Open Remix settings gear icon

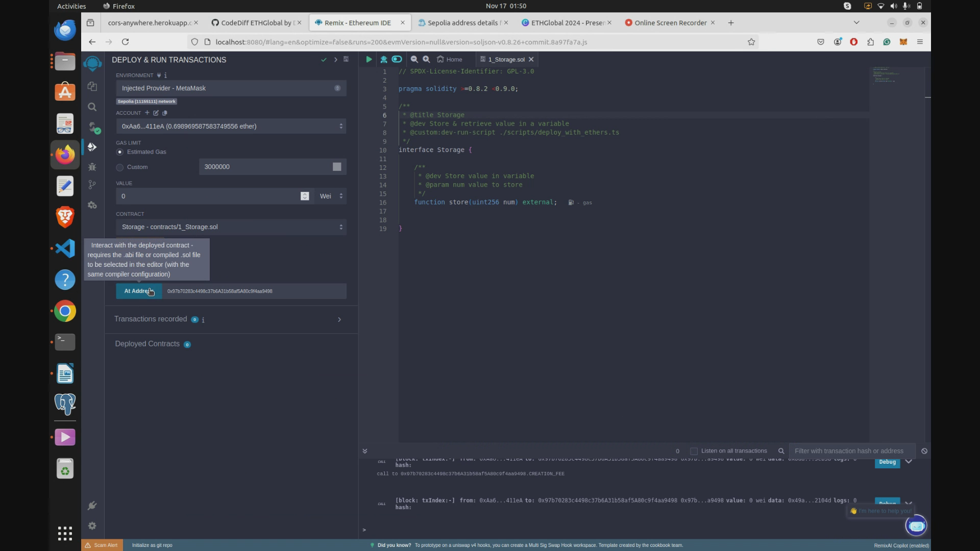[x=92, y=525]
